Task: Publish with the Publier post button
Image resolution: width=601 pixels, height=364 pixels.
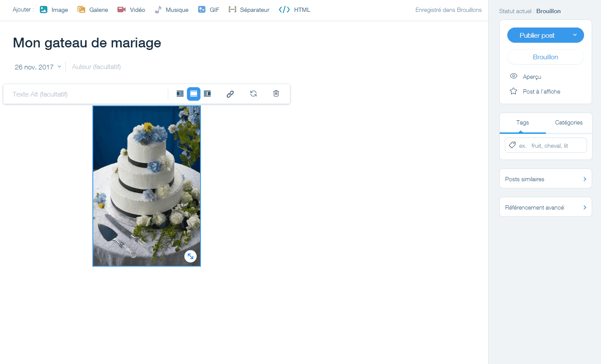Action: click(x=537, y=35)
